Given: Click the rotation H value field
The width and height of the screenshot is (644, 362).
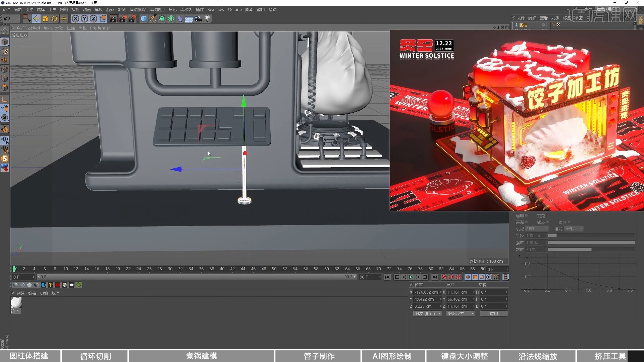Looking at the screenshot, I should pyautogui.click(x=493, y=292).
